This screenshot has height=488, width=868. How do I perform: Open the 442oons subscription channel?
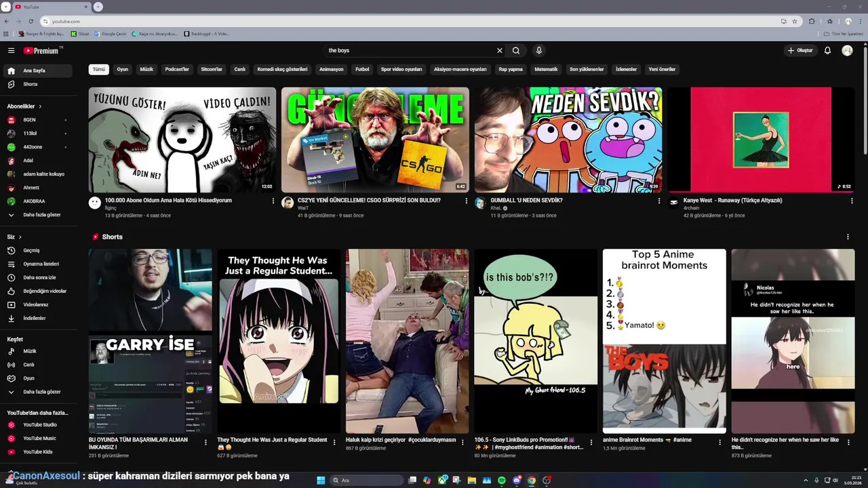[x=39, y=147]
